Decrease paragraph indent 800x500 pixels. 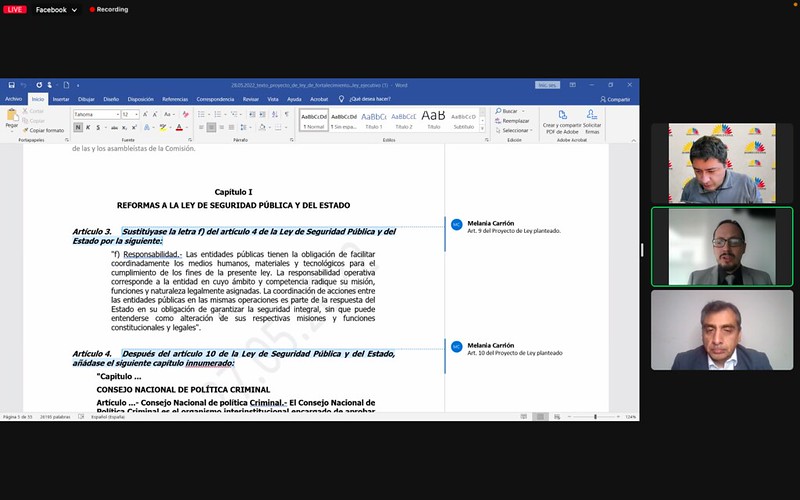click(x=252, y=114)
